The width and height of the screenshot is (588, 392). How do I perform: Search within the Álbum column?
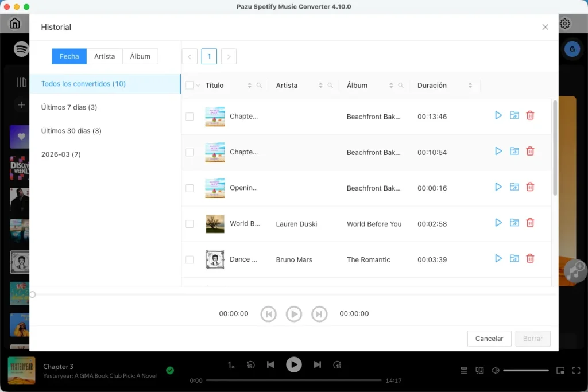pos(400,86)
